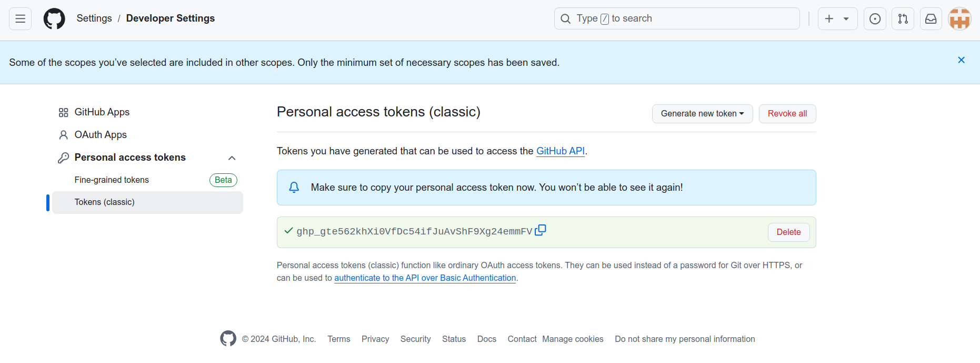
Task: Copy the personal access token to clipboard
Action: [541, 230]
